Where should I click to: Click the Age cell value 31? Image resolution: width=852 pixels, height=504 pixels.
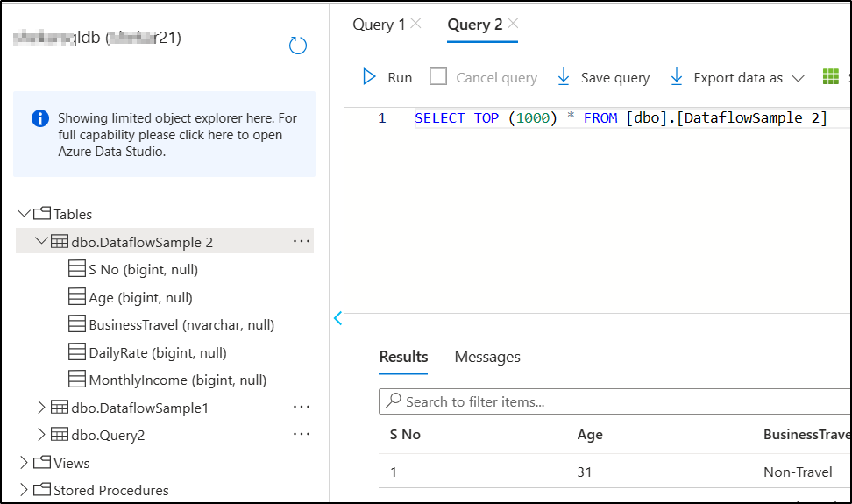[x=584, y=472]
